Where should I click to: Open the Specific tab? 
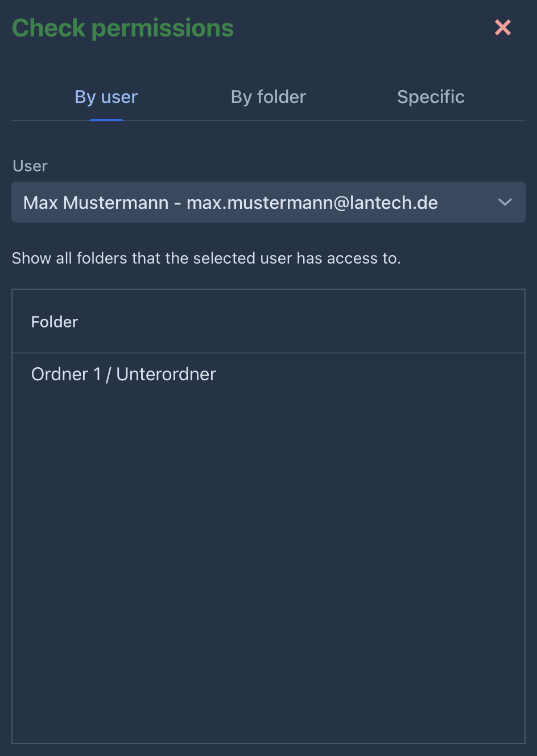pos(431,97)
